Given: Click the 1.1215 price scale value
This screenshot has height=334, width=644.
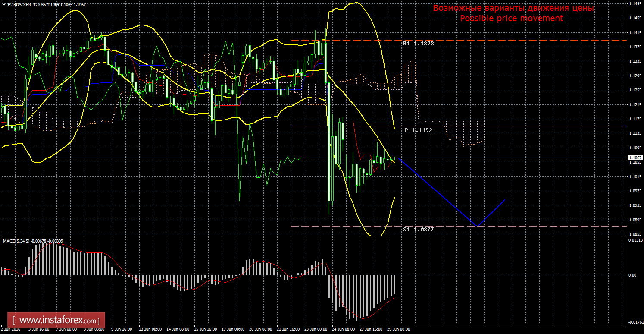Looking at the screenshot, I should pos(635,105).
